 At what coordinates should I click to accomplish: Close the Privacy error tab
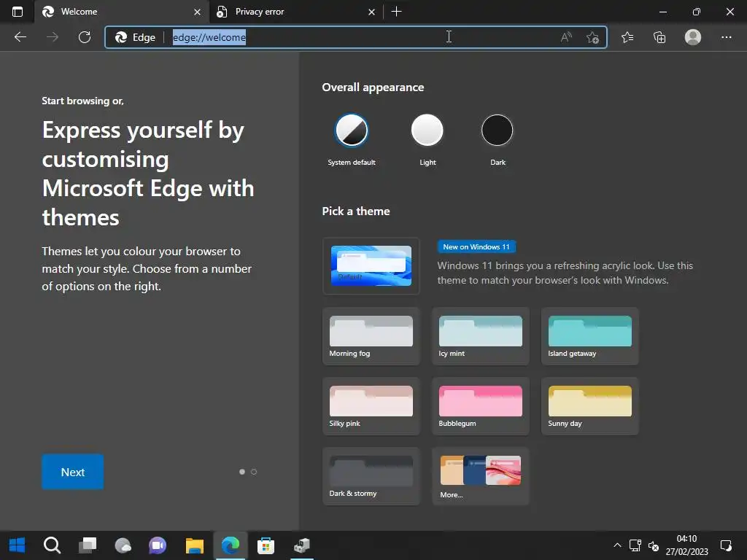371,12
